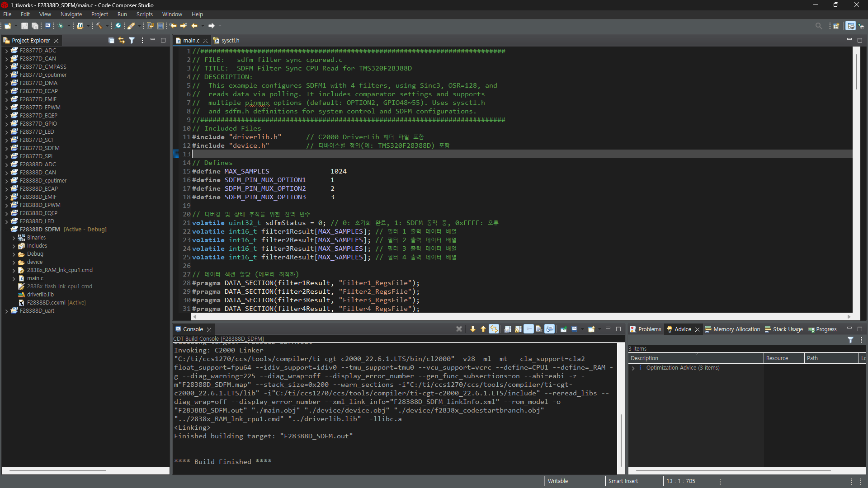
Task: Select the driverlib.lib file
Action: click(x=40, y=295)
